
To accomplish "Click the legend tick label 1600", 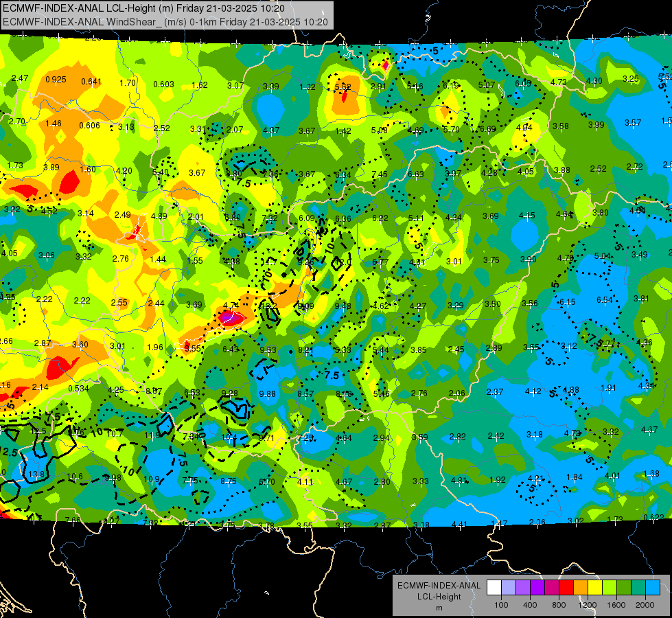I will pos(616,605).
